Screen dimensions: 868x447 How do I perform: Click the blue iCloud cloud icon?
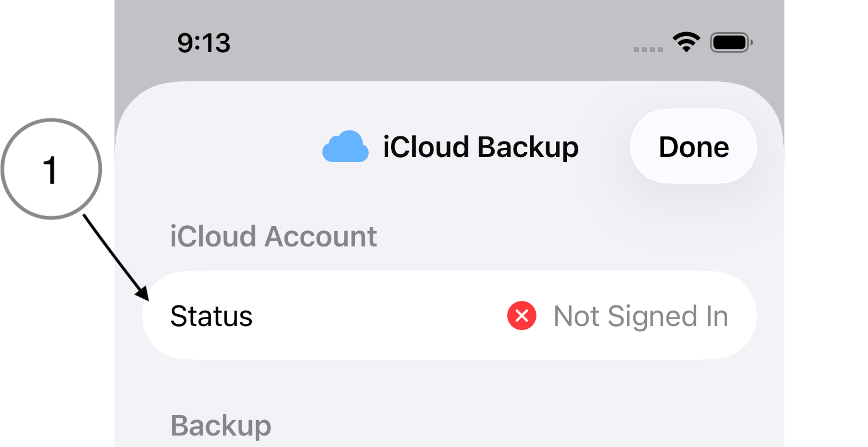click(x=345, y=147)
